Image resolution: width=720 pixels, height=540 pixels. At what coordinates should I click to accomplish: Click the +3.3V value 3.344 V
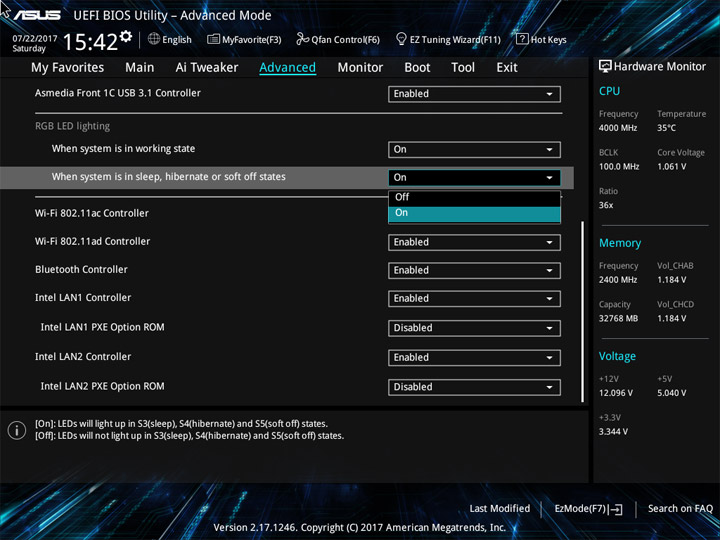tap(613, 432)
